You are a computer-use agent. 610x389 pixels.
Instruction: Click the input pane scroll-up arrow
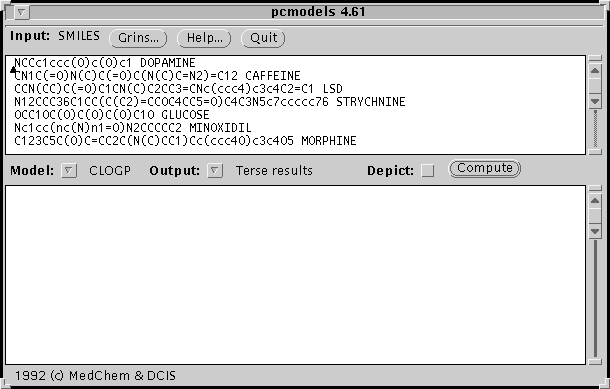pos(595,71)
